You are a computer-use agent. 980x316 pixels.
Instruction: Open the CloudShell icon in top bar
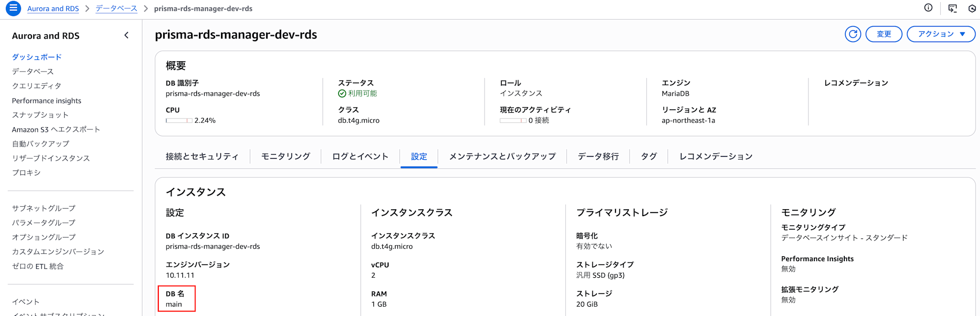click(953, 8)
